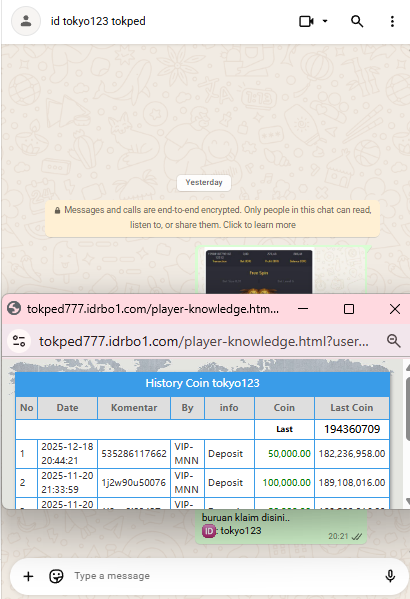Click the 'Coin' column header
This screenshot has width=410, height=599.
point(284,408)
